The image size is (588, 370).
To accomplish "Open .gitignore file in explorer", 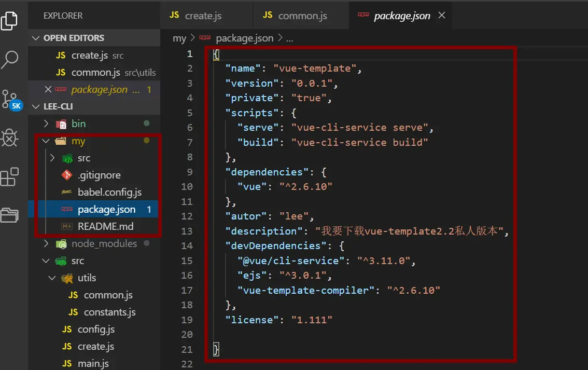I will pos(99,175).
